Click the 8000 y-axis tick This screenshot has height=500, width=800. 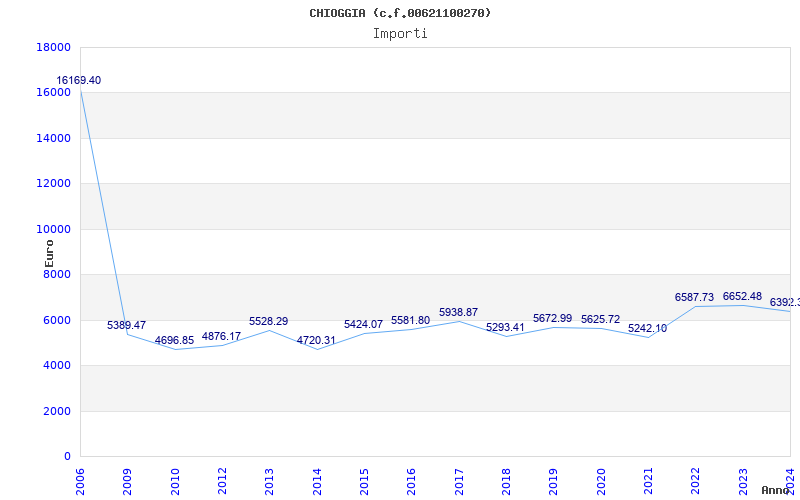pos(57,274)
